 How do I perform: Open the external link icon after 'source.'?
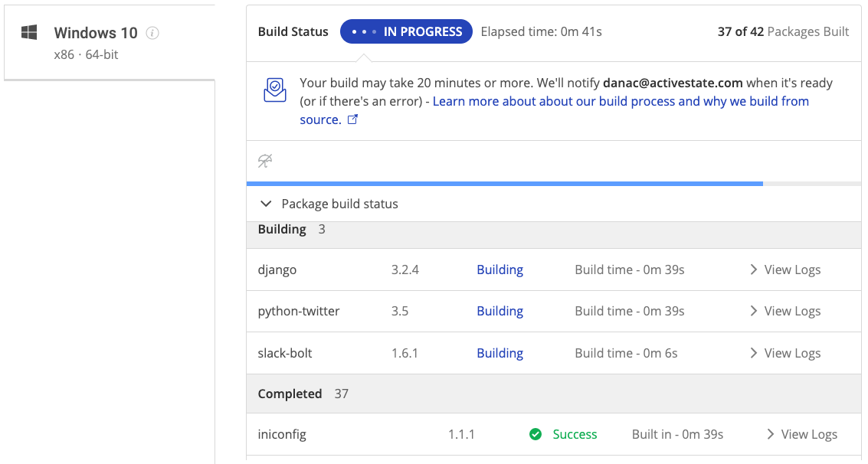[x=352, y=119]
